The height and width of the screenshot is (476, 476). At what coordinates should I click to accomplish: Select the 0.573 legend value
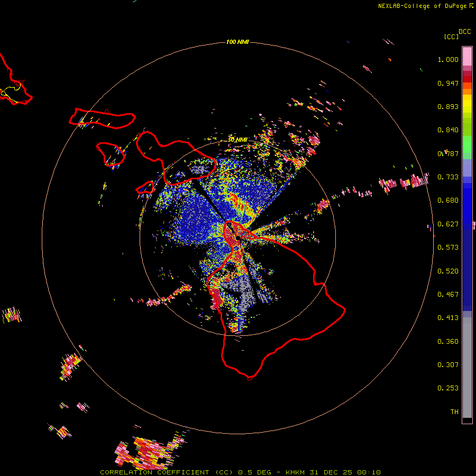pyautogui.click(x=448, y=248)
